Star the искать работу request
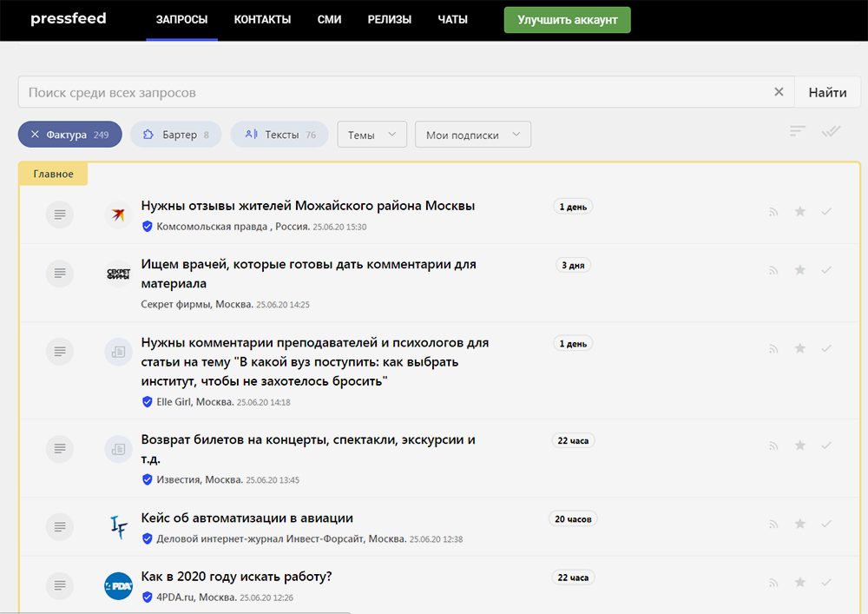 coord(800,582)
